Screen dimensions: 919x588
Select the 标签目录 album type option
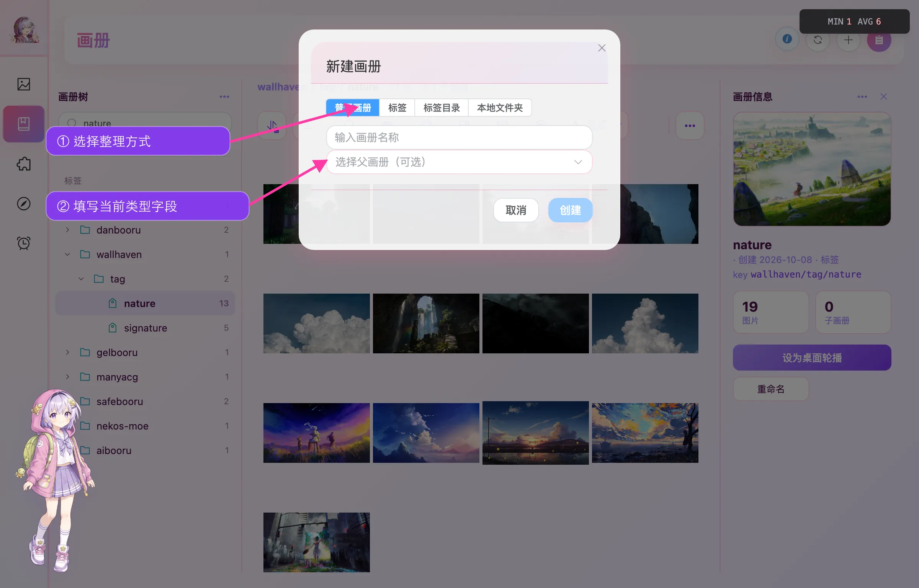pos(442,108)
